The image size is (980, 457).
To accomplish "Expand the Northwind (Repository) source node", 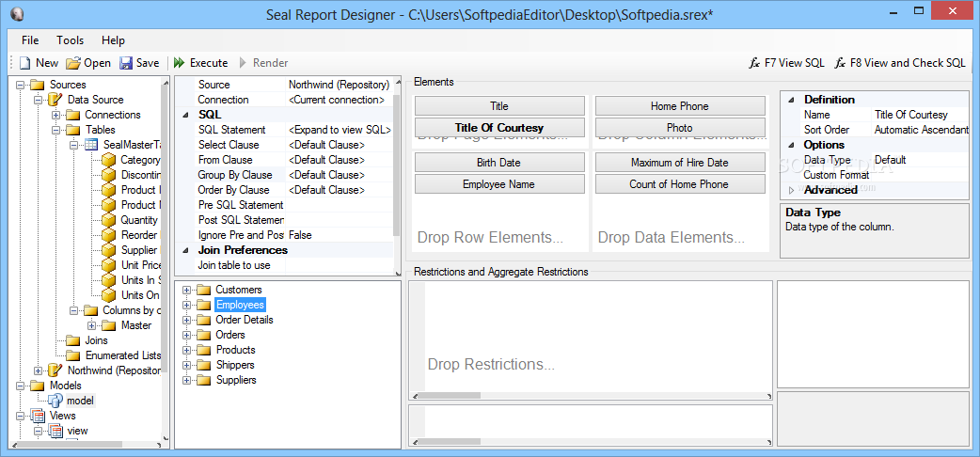I will (x=39, y=370).
